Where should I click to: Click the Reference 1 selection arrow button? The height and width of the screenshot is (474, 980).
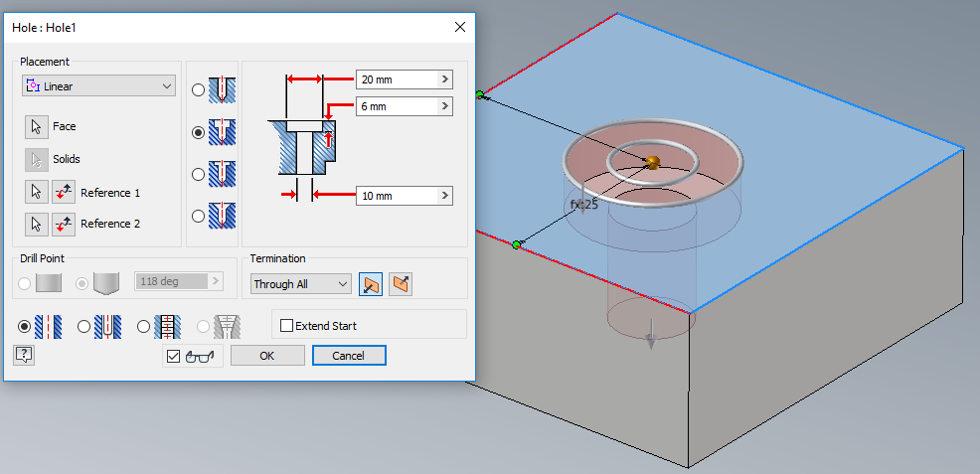click(36, 193)
